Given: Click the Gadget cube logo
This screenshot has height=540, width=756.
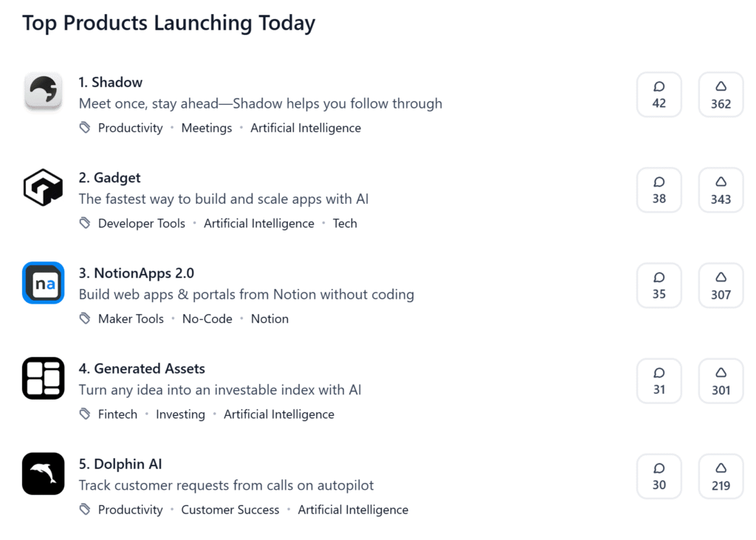Looking at the screenshot, I should (44, 187).
